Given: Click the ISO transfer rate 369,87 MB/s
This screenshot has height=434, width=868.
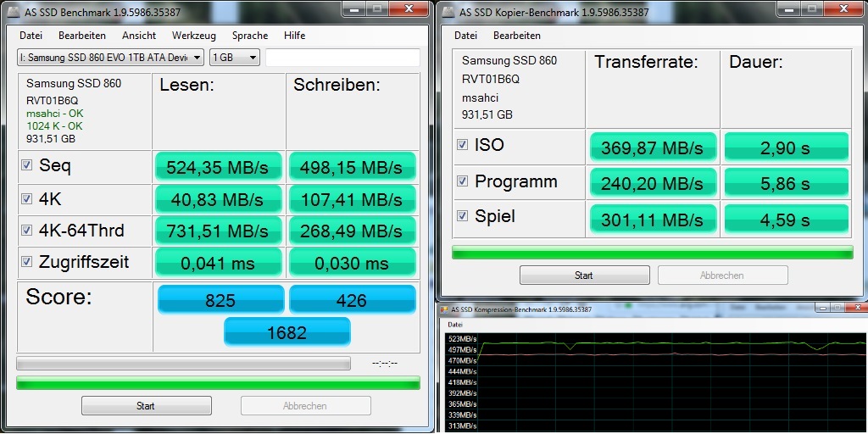Looking at the screenshot, I should click(654, 147).
